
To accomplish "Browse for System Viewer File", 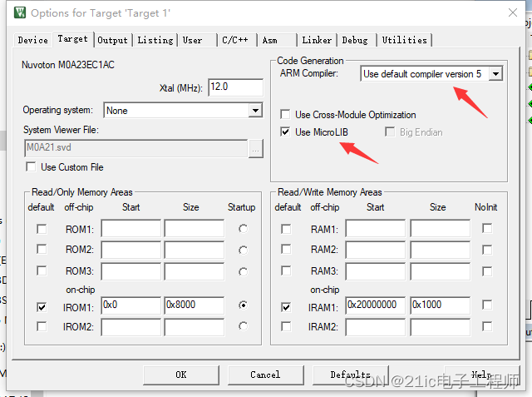I will tap(256, 149).
